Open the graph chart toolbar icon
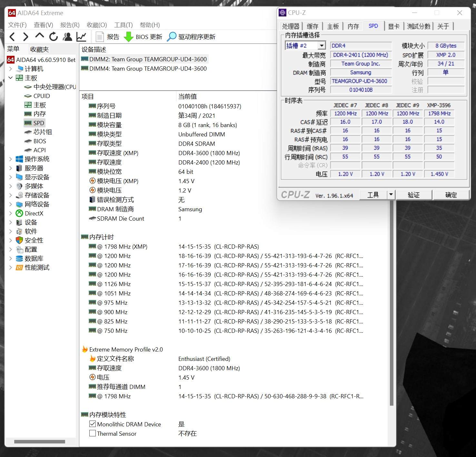476x457 pixels. (81, 37)
